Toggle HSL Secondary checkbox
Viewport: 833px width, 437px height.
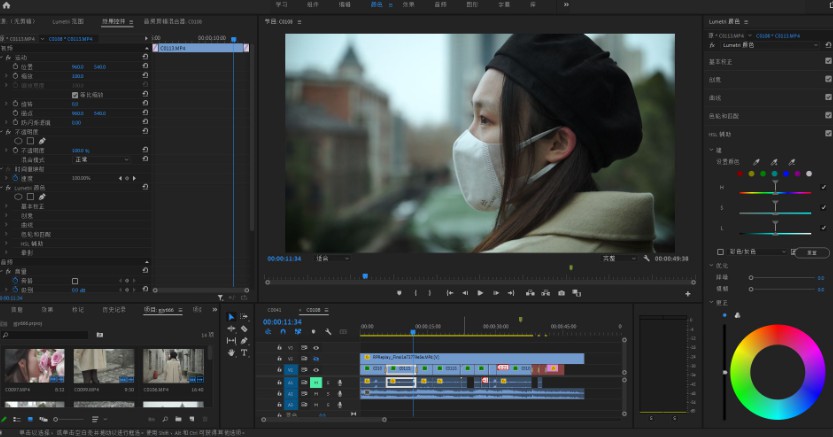828,133
